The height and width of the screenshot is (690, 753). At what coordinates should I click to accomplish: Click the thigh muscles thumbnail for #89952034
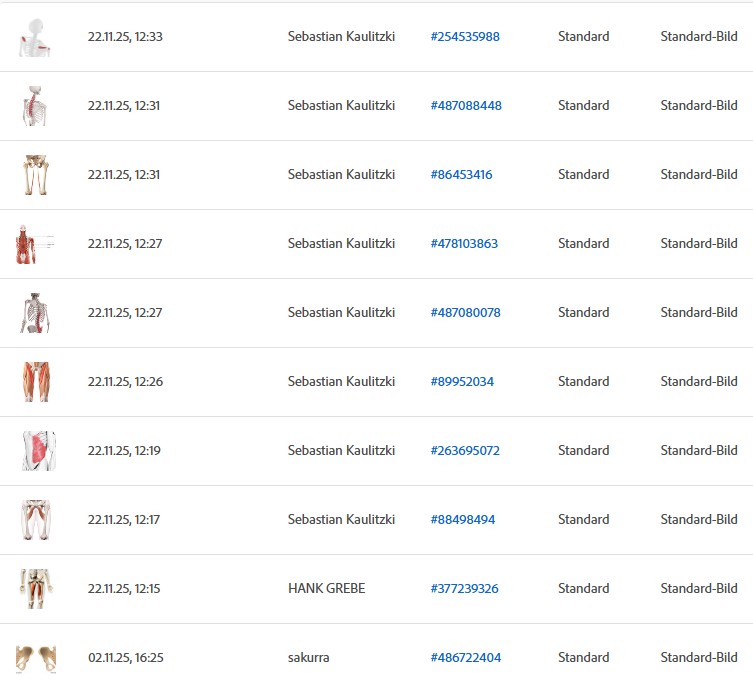point(36,382)
